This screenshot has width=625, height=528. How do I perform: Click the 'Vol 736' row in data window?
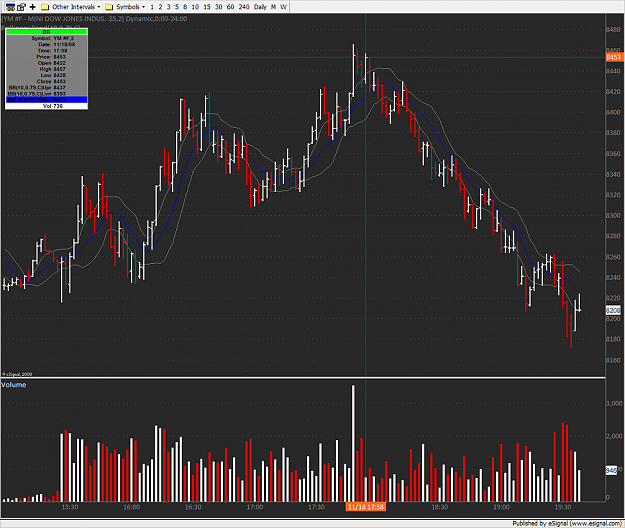46,106
